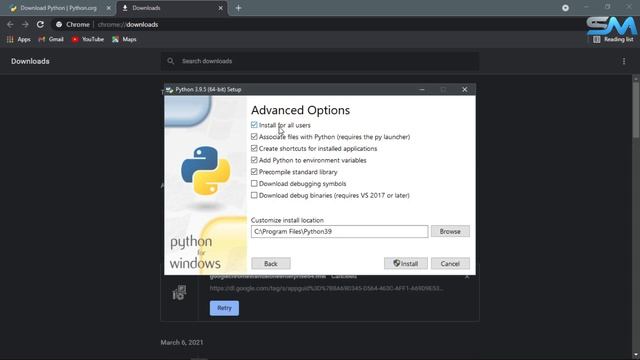Remove canceled download from list
Viewport: 640px width, 360px height.
[x=467, y=277]
